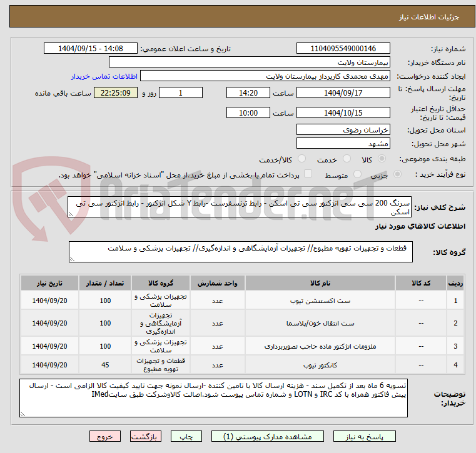Image resolution: width=476 pixels, height=453 pixels.
Task: Click the تاریخ نیاز column header
Action: 49,283
